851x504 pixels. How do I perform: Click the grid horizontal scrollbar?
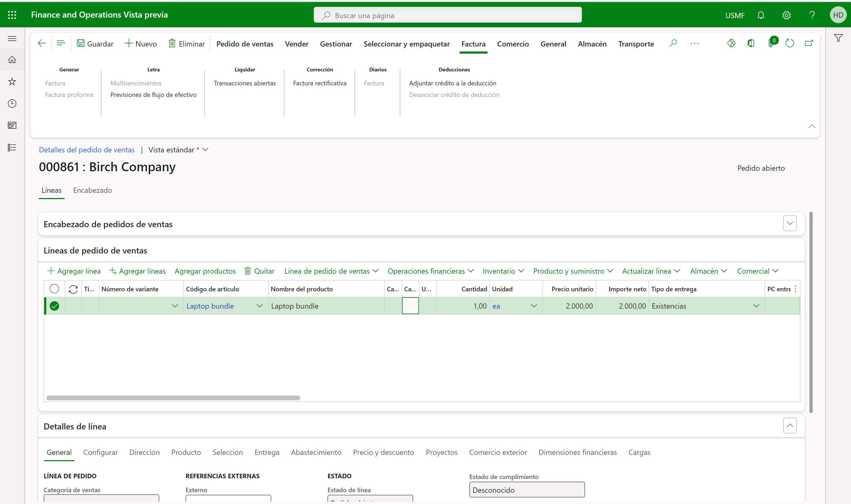pos(173,398)
